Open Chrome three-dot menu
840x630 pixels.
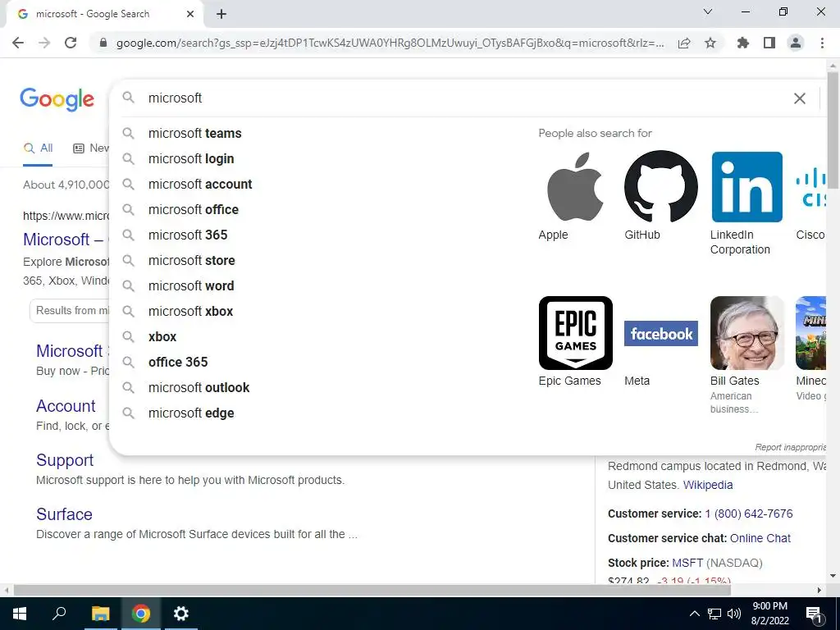[x=822, y=43]
